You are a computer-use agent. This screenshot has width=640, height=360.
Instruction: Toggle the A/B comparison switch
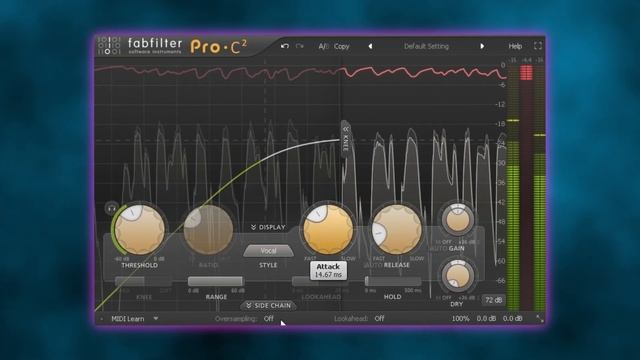[323, 47]
